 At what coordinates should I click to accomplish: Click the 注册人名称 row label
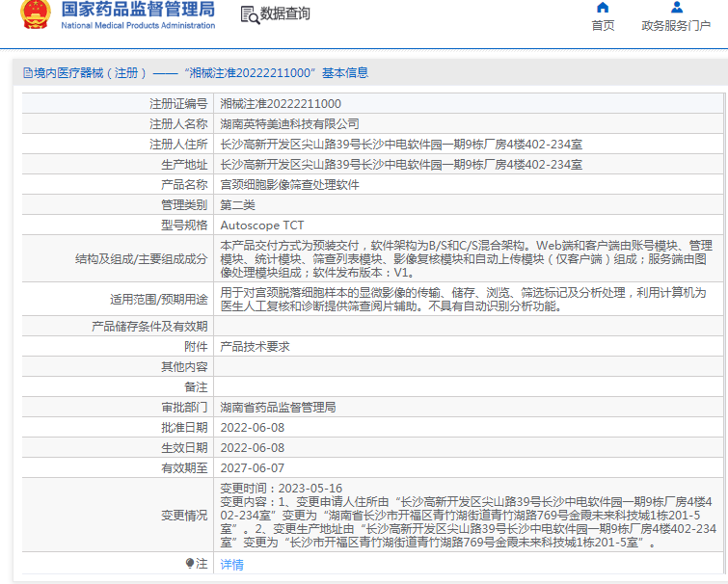178,124
